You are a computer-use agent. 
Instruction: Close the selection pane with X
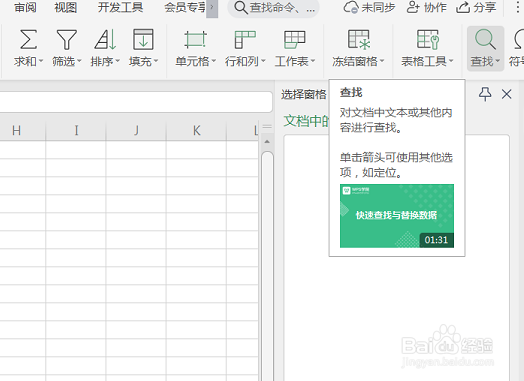[507, 94]
